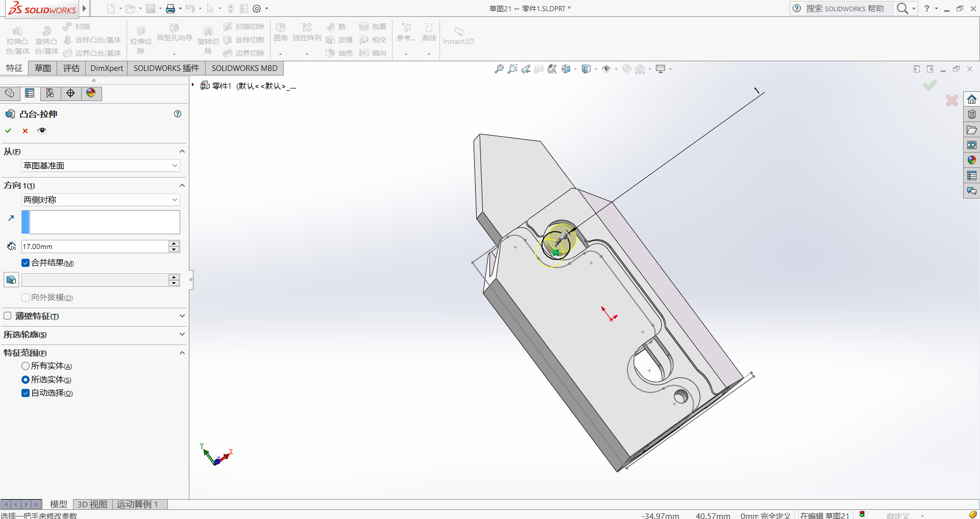Image resolution: width=980 pixels, height=519 pixels.
Task: Open the 运动算例 1 bottom tab
Action: point(137,504)
